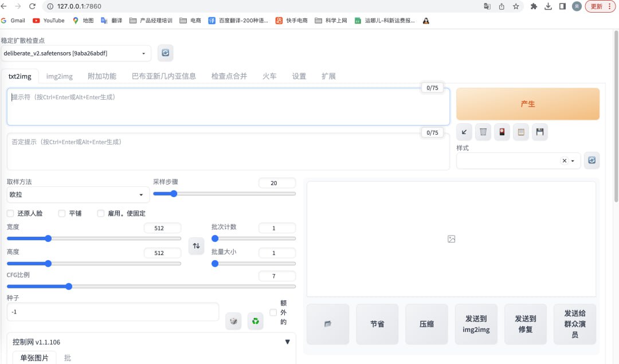Click the green recycle icon to reuse seed
The width and height of the screenshot is (619, 364).
pyautogui.click(x=255, y=321)
